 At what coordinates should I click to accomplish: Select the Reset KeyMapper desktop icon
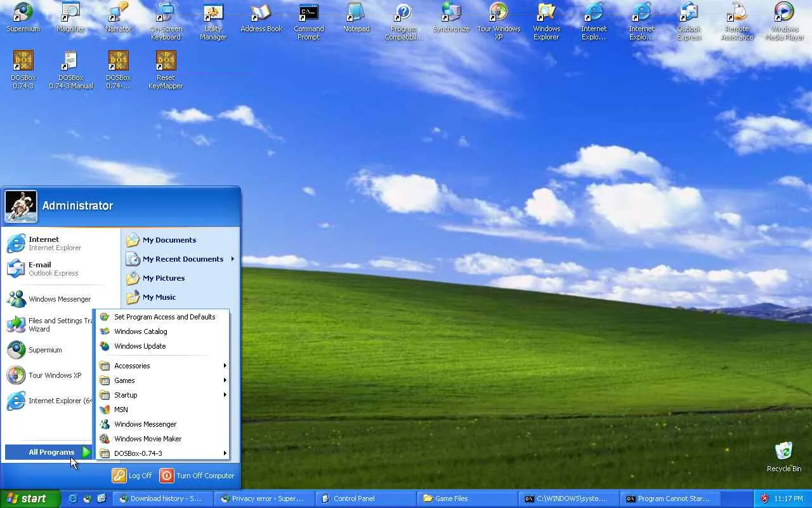coord(166,70)
